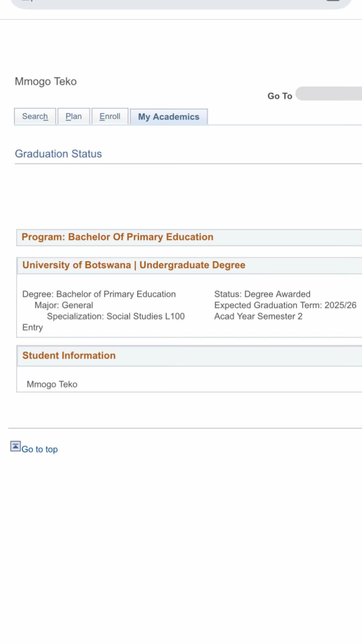Tap the browser address bar at the top
Image resolution: width=362 pixels, height=644 pixels.
tap(181, 4)
